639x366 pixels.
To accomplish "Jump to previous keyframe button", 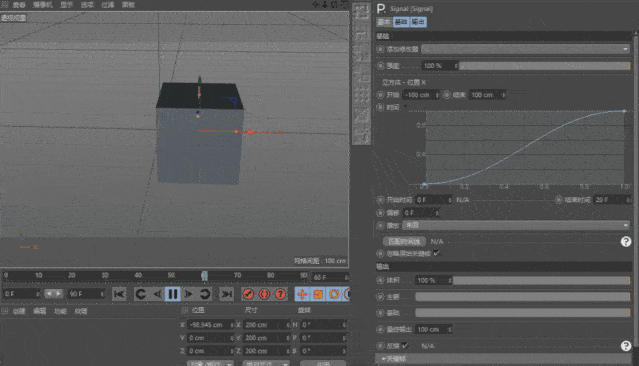I will tap(141, 294).
